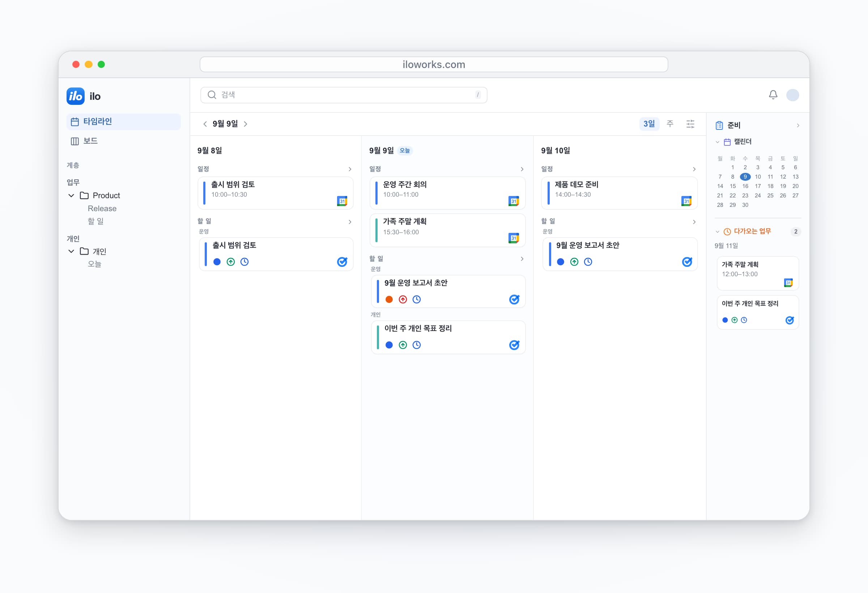Click clock icon on 9월 9일 운영 보고서 초안
The width and height of the screenshot is (868, 593).
click(x=417, y=299)
